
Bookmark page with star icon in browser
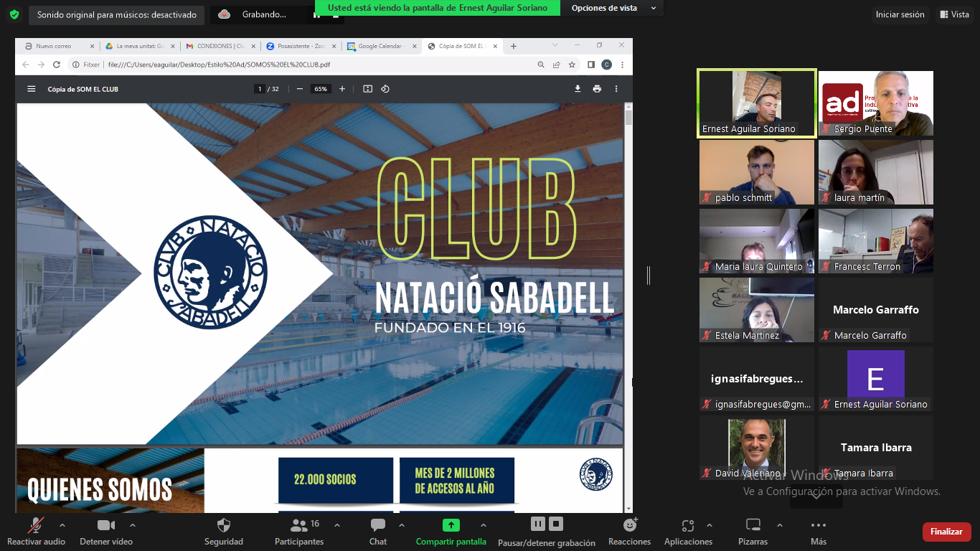coord(572,65)
